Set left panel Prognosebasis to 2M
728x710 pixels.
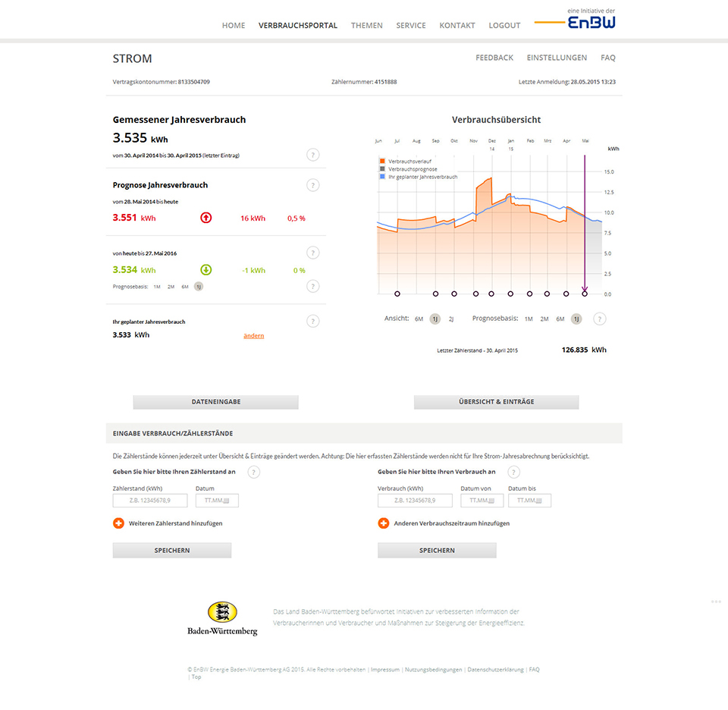[x=171, y=287]
